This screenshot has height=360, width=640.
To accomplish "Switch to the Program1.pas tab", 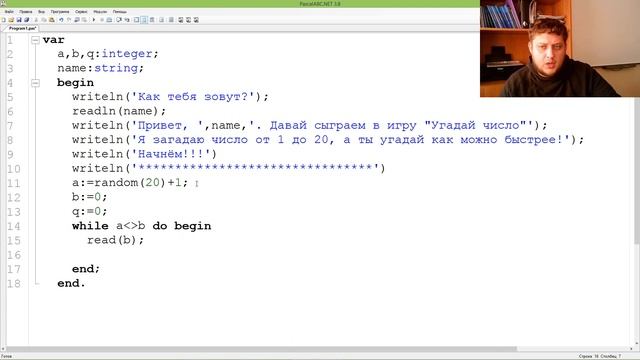I will tap(22, 29).
